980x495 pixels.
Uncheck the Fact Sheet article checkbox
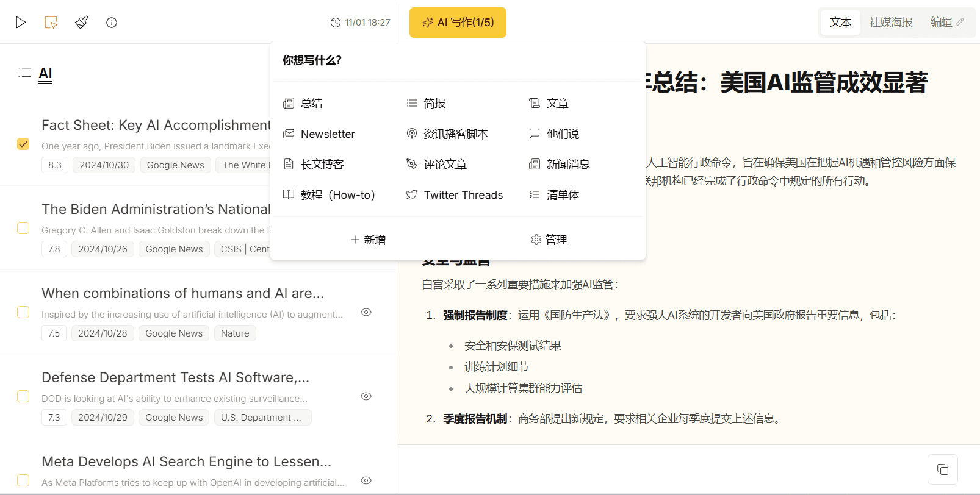pos(23,144)
